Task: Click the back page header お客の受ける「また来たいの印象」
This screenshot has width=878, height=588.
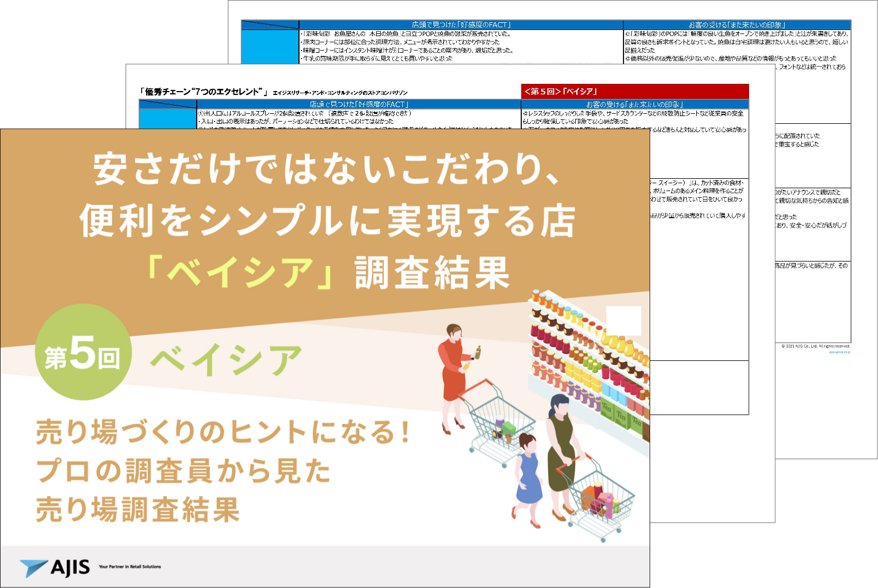Action: click(737, 25)
